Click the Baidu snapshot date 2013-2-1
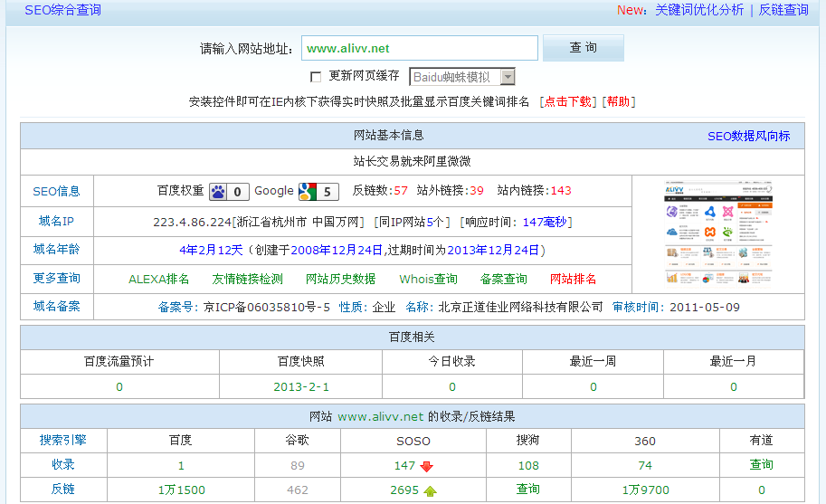826x504 pixels. pos(301,387)
